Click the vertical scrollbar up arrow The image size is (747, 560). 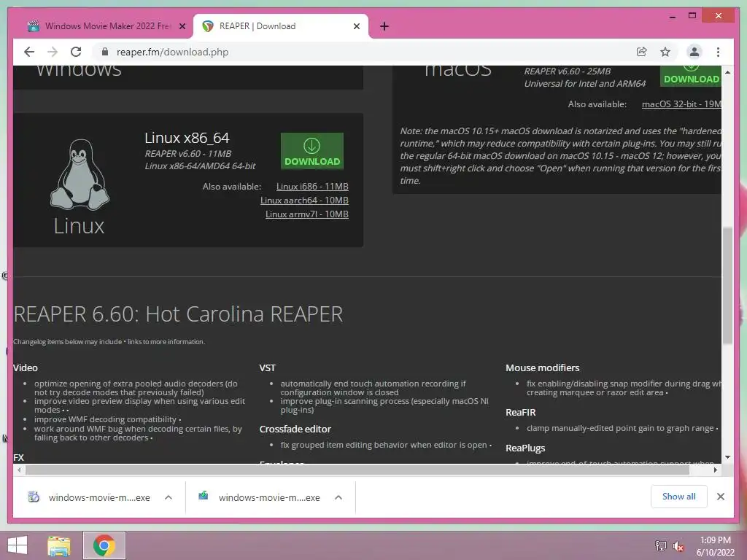(x=727, y=72)
